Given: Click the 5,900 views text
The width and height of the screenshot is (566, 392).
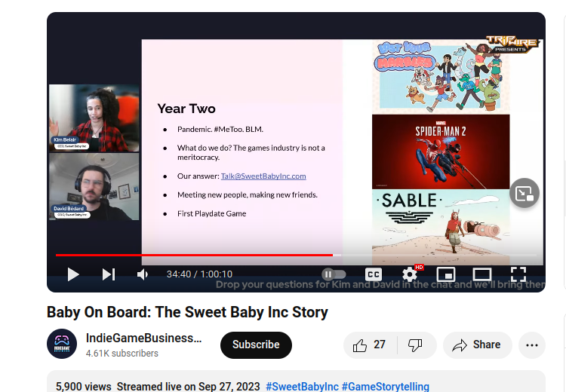Looking at the screenshot, I should pyautogui.click(x=83, y=387).
